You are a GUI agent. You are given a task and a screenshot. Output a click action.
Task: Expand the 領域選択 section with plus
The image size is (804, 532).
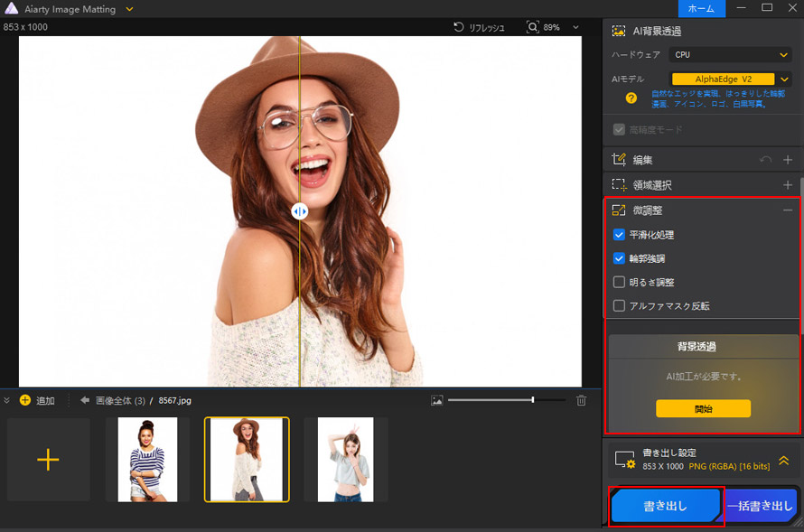pyautogui.click(x=788, y=185)
